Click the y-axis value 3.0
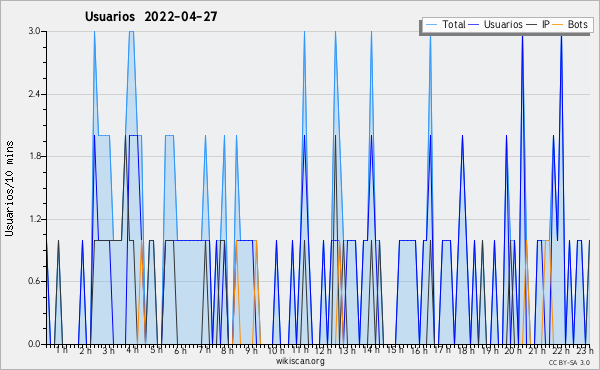Screen dimensions: 600x370 point(34,31)
